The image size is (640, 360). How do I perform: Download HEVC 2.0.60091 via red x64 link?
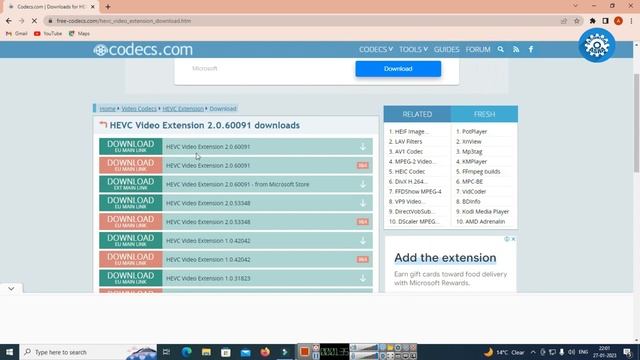[x=131, y=165]
